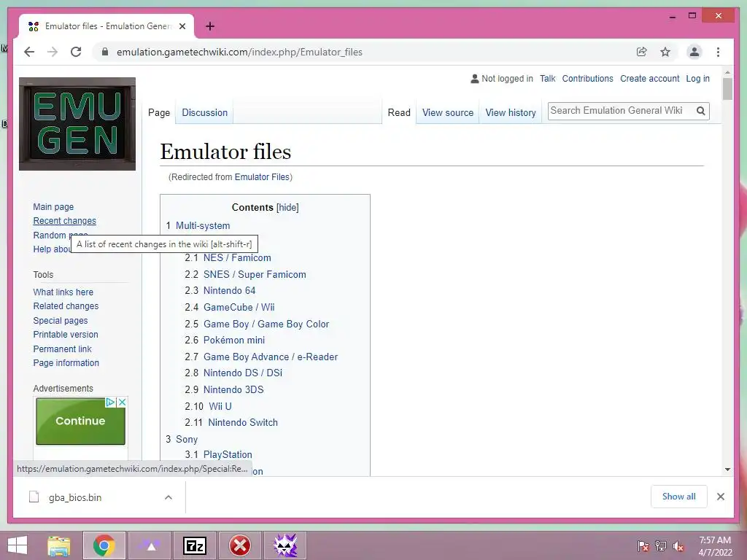Jump to the PlayStation section
The image size is (747, 560).
pyautogui.click(x=228, y=454)
